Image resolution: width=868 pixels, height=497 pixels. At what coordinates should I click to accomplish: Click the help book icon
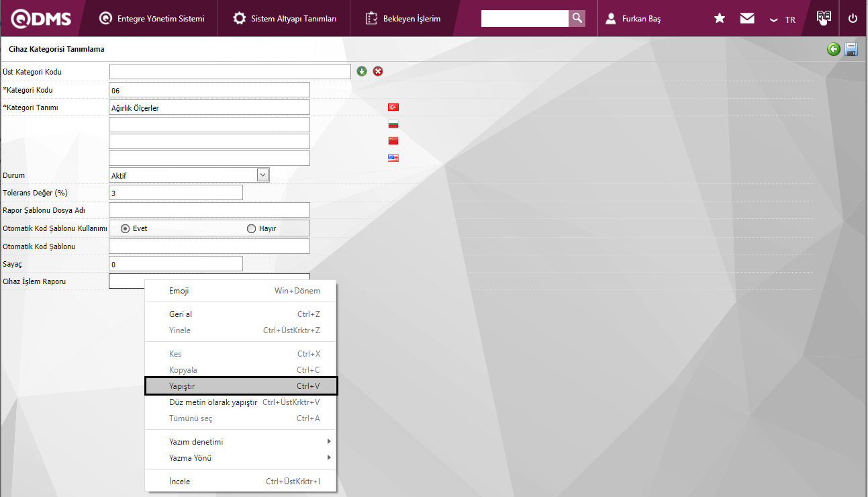(824, 18)
